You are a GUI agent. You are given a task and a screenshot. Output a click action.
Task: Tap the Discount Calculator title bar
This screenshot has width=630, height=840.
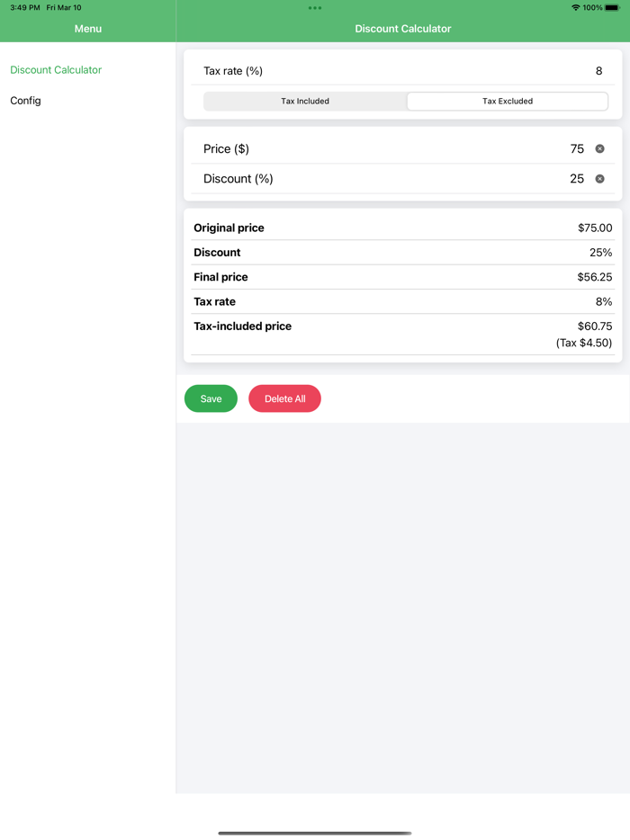coord(403,28)
